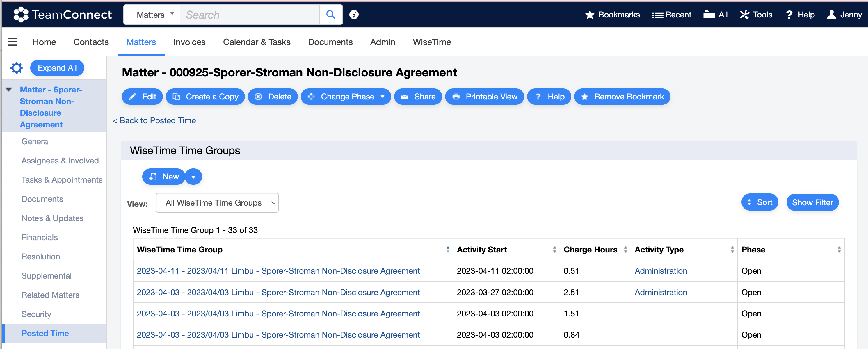Select the Matters tab
Image resolution: width=868 pixels, height=349 pixels.
click(141, 42)
